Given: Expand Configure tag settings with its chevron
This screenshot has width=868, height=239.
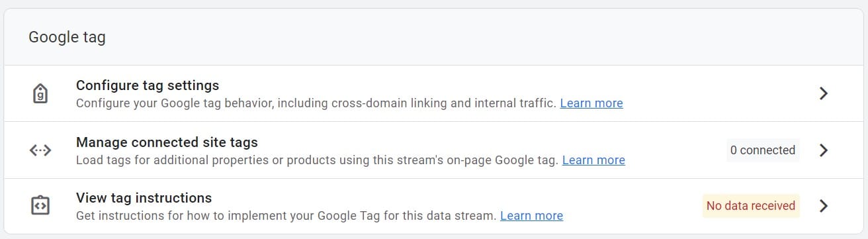Looking at the screenshot, I should [824, 93].
